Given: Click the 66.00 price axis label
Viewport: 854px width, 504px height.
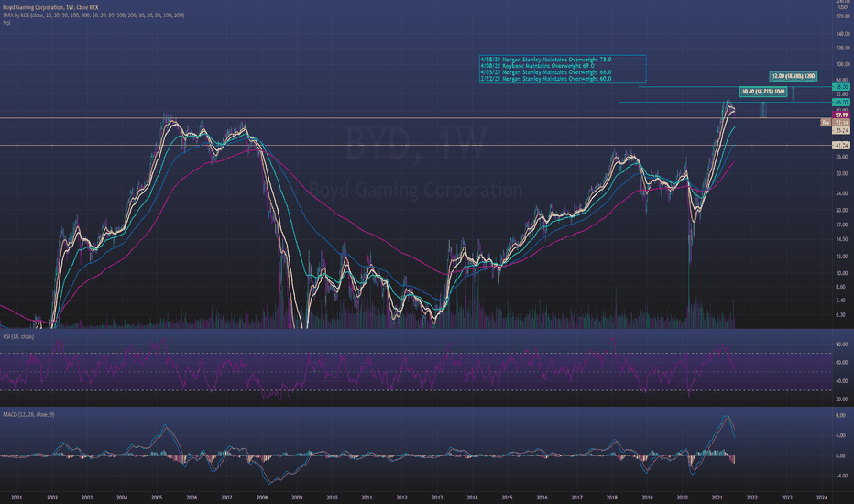Looking at the screenshot, I should click(841, 103).
